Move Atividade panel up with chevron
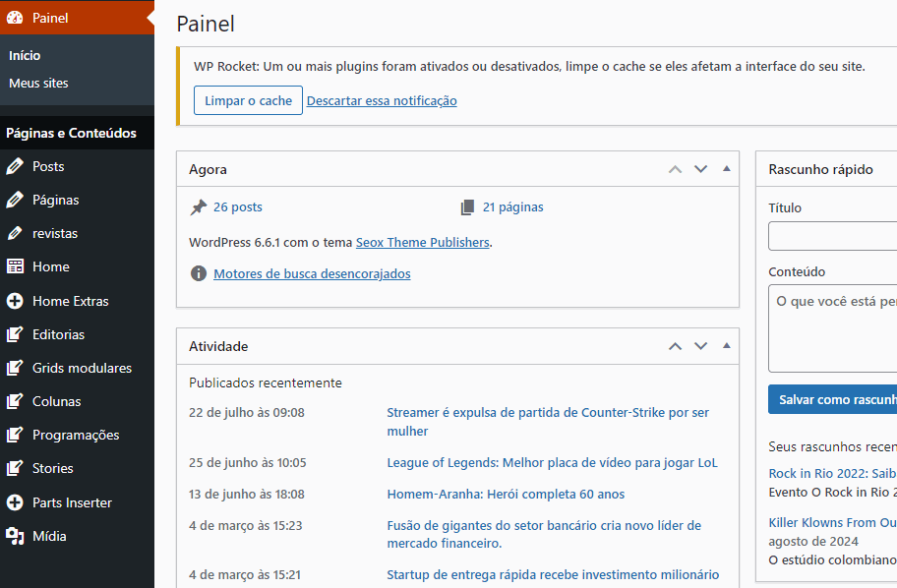Image resolution: width=897 pixels, height=588 pixels. (675, 346)
